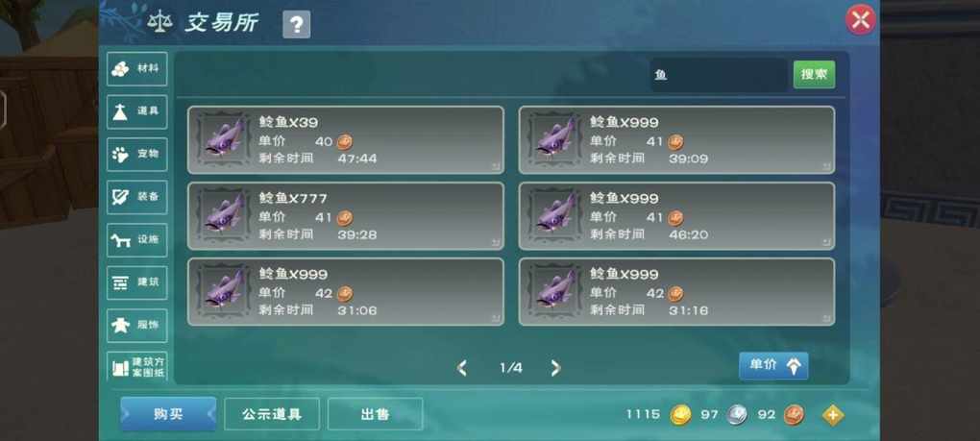Image resolution: width=980 pixels, height=441 pixels.
Task: Go to previous listings page arrow
Action: click(x=462, y=368)
